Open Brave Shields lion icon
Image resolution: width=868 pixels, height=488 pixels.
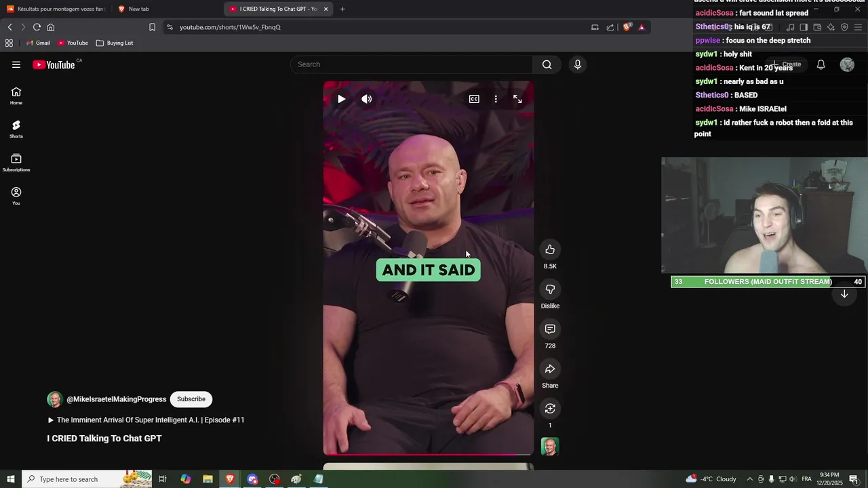point(627,27)
